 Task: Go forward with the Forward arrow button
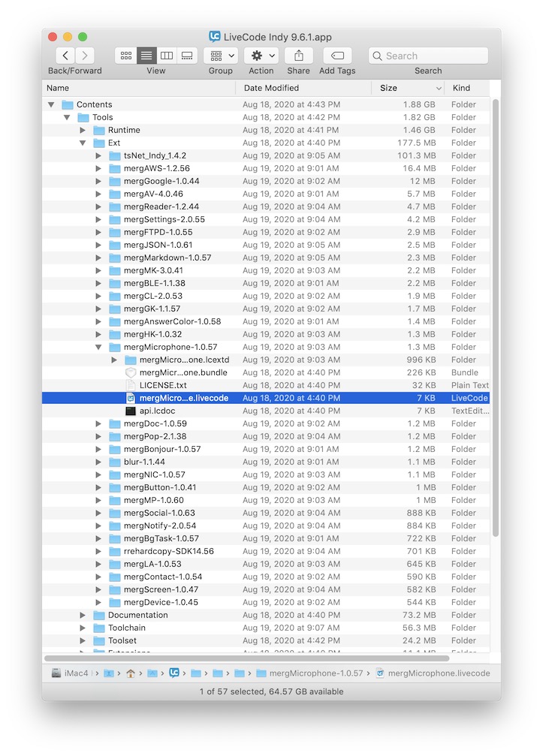85,56
